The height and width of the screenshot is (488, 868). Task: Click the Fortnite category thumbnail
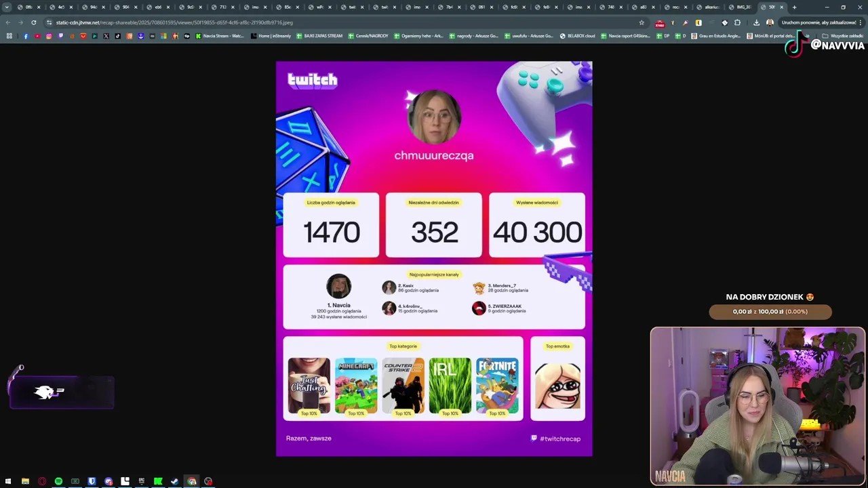click(497, 385)
